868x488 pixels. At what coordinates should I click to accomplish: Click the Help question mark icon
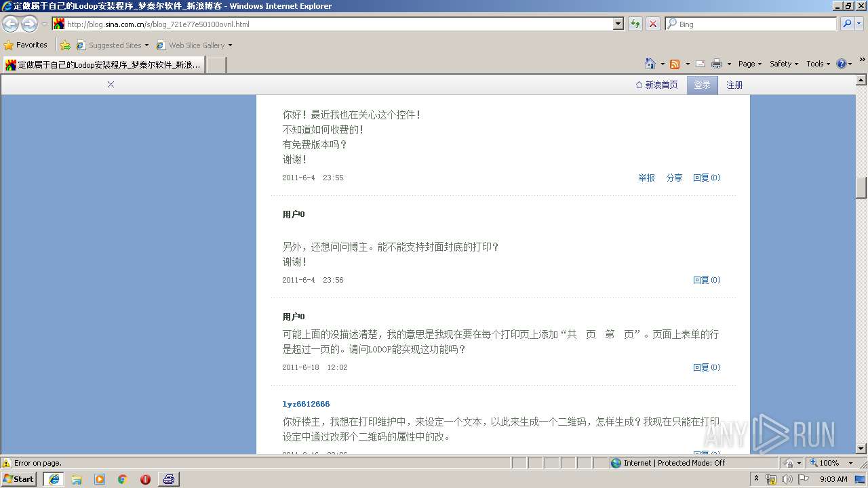click(x=842, y=64)
